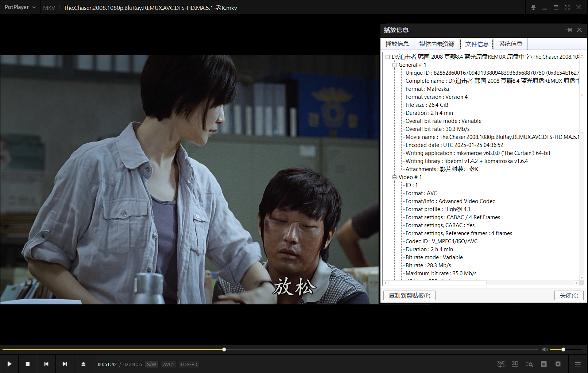Open the playlist search icon
Viewport: 588px width, 373px height.
(529, 364)
